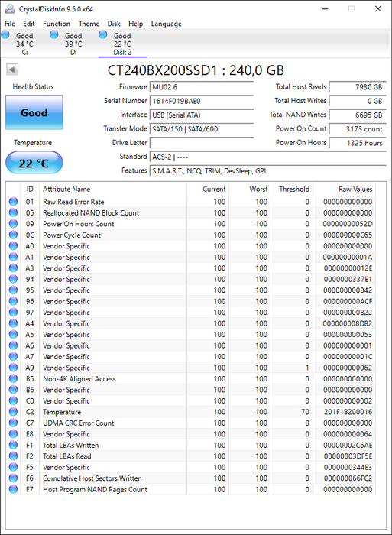The image size is (392, 535).
Task: Click the Good health status button
Action: [x=34, y=112]
